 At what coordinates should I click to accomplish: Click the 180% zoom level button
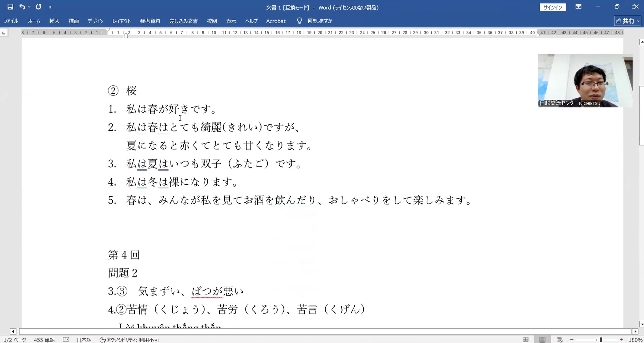pos(635,340)
